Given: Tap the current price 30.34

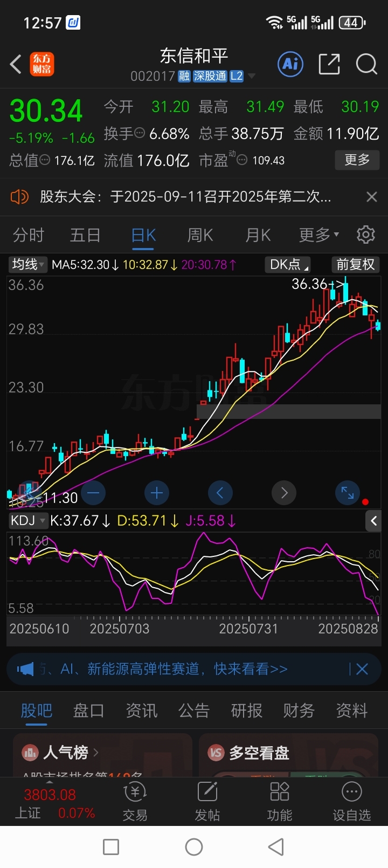Looking at the screenshot, I should click(46, 111).
